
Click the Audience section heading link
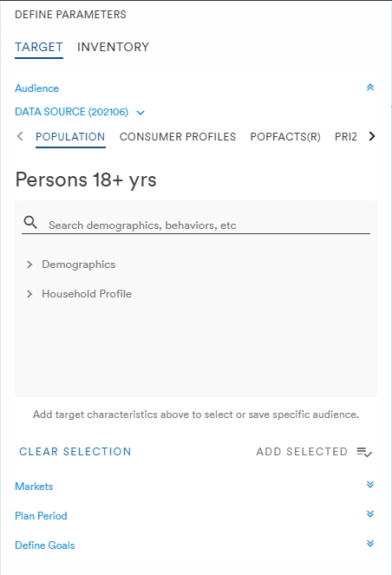[36, 88]
